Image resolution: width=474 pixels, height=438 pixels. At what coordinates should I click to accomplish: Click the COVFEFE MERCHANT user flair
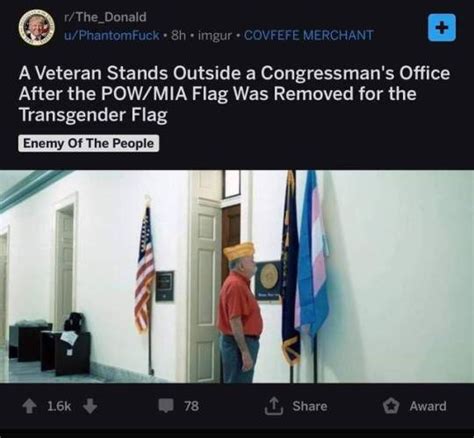pyautogui.click(x=309, y=35)
